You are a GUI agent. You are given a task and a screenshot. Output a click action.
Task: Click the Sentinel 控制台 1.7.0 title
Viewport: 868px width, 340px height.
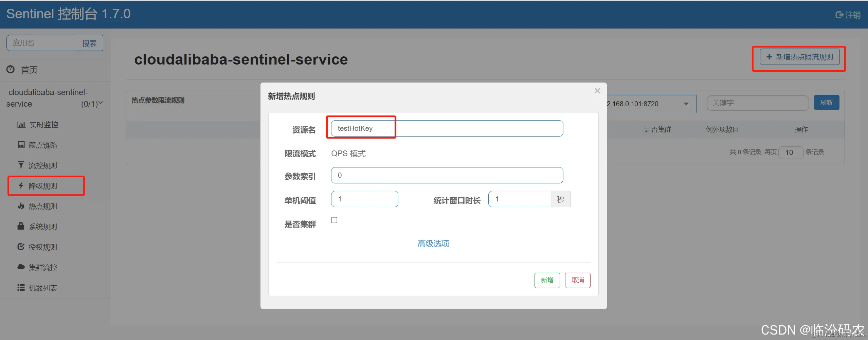(x=69, y=14)
